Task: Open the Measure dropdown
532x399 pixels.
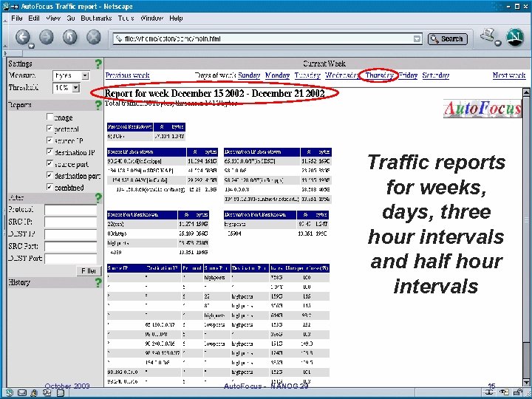Action: (71, 75)
